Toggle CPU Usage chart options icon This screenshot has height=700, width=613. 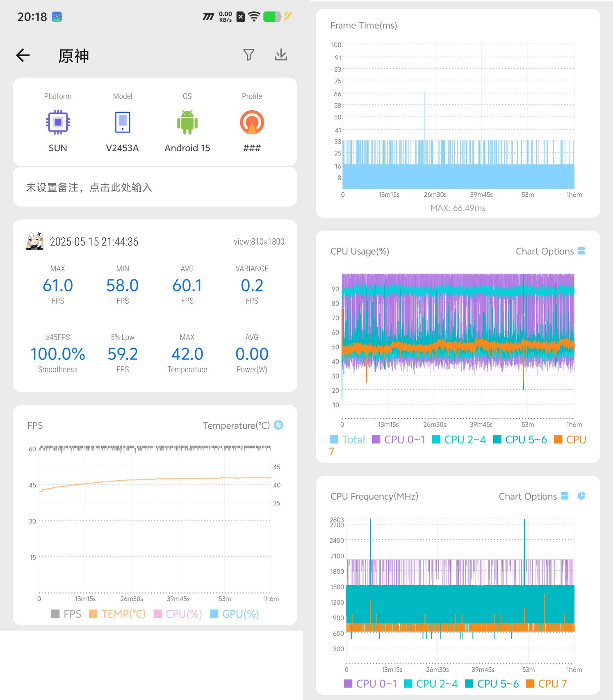click(581, 251)
